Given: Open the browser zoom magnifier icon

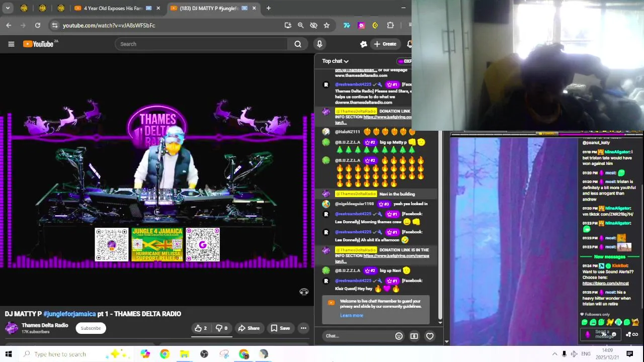Looking at the screenshot, I should pyautogui.click(x=301, y=25).
